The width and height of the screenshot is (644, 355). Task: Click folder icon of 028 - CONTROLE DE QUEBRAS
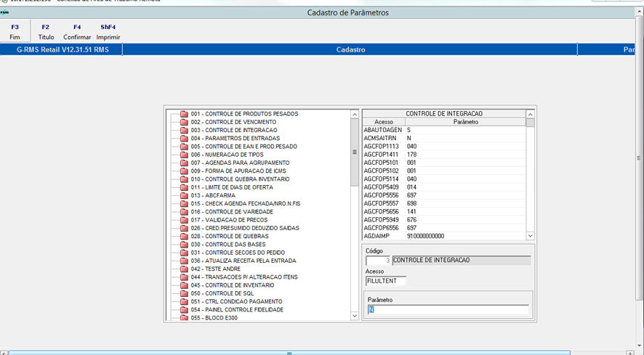coord(184,237)
